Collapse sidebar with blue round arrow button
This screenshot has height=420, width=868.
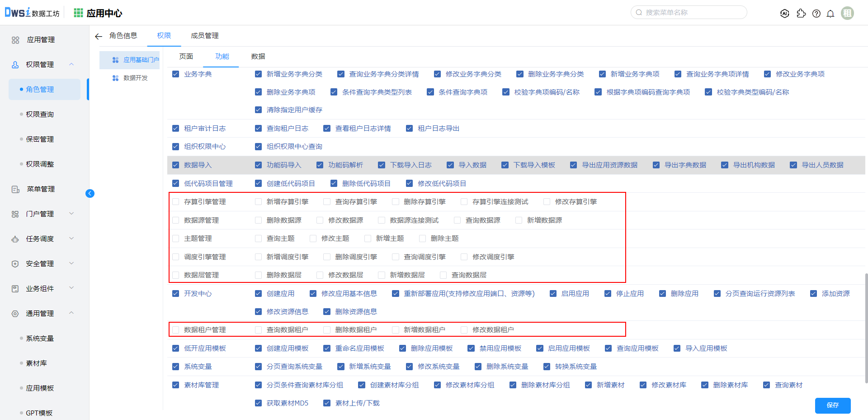tap(90, 194)
